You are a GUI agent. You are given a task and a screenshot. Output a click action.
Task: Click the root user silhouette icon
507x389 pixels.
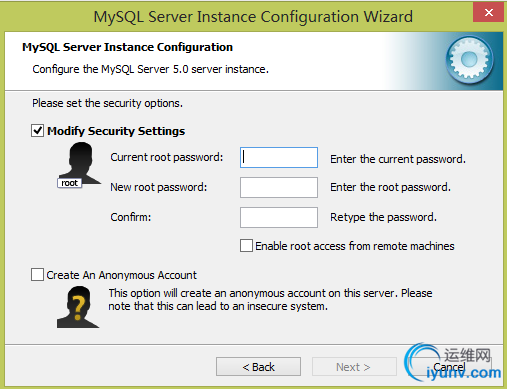pyautogui.click(x=80, y=163)
